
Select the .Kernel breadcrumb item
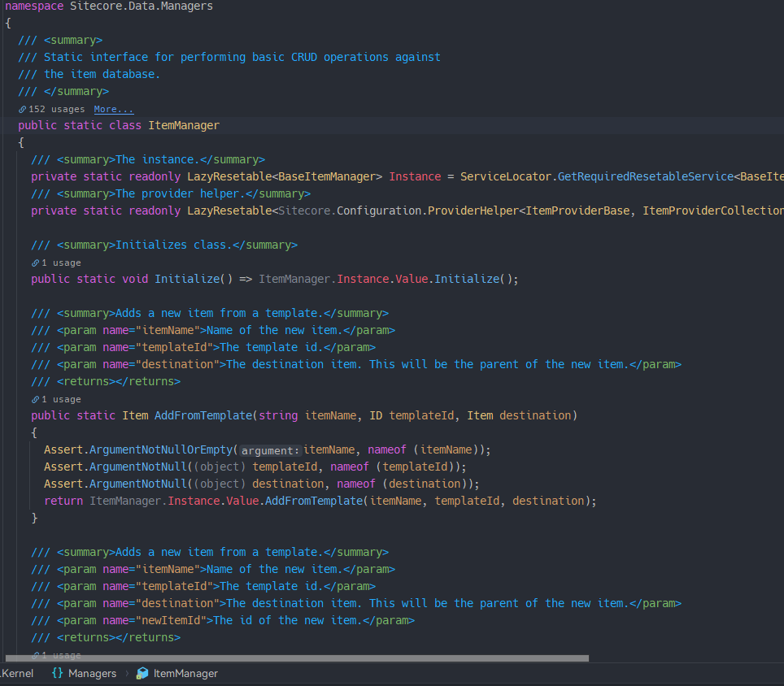(16, 674)
